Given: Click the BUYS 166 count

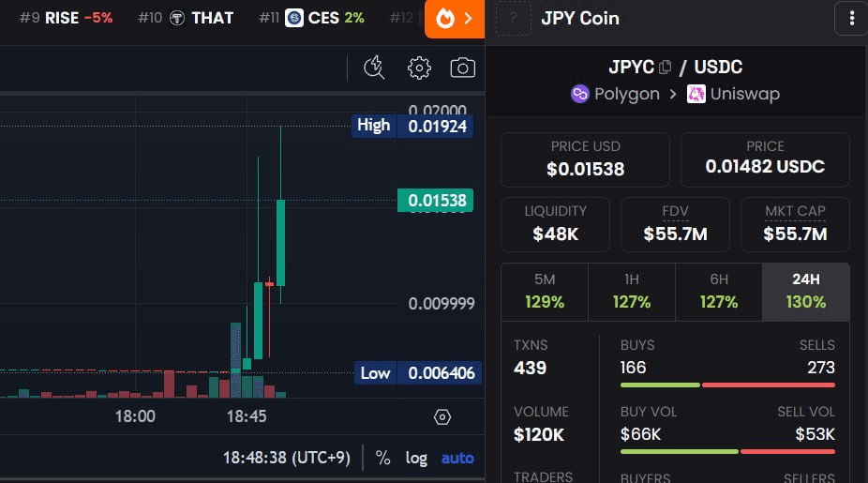Looking at the screenshot, I should [x=634, y=368].
